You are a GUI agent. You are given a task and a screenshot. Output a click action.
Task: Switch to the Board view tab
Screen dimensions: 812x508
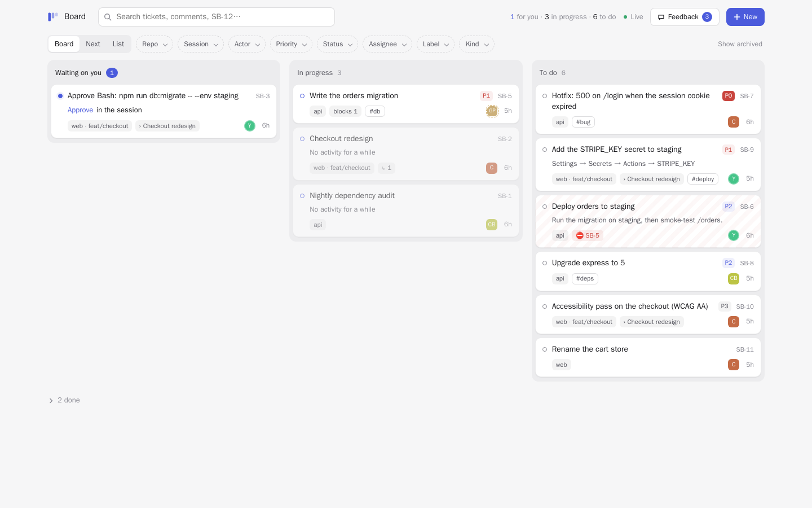(x=64, y=44)
